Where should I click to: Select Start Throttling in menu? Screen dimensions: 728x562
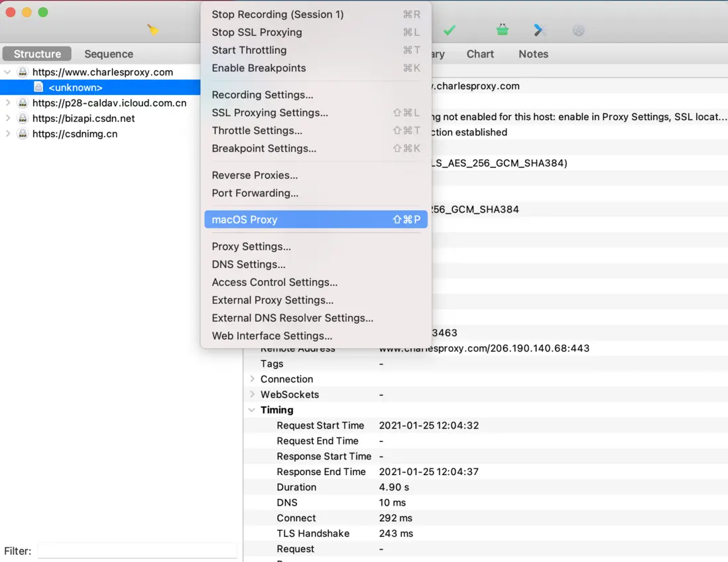point(316,50)
